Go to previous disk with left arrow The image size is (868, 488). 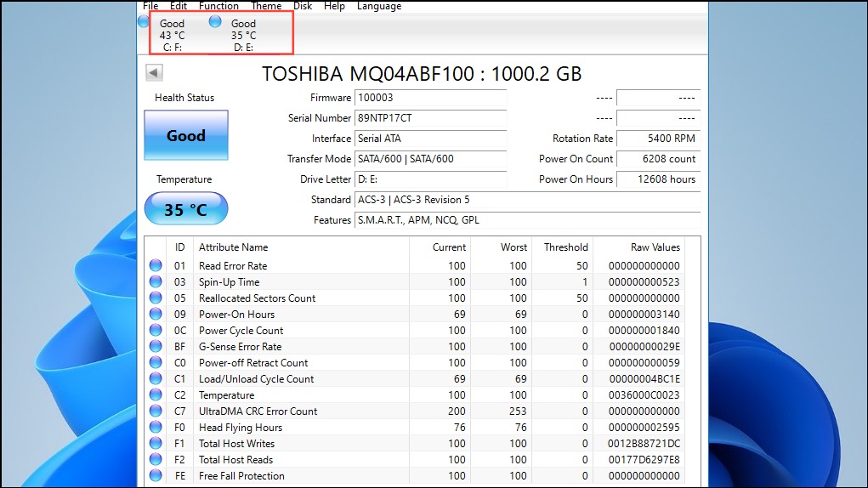tap(154, 72)
